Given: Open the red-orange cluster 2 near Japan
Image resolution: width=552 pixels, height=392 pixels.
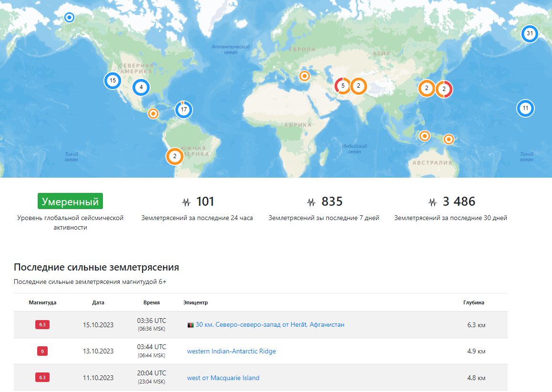Looking at the screenshot, I should 444,89.
